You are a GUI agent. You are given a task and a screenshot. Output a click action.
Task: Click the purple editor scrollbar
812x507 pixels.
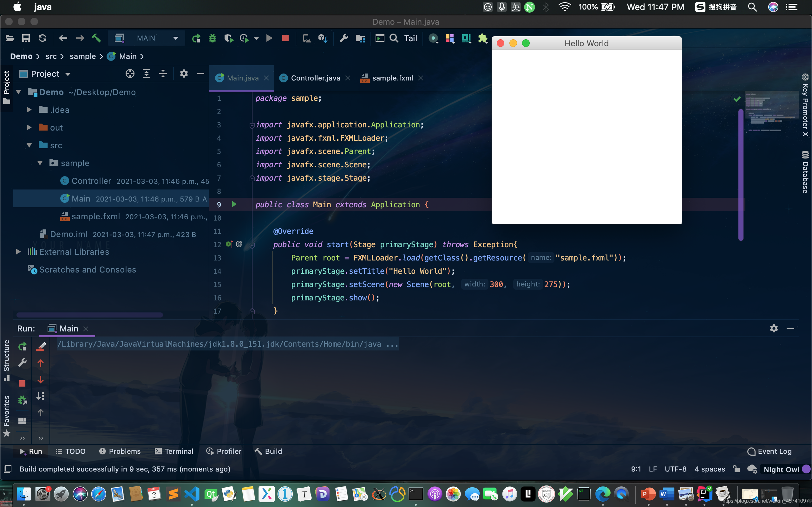pyautogui.click(x=741, y=174)
